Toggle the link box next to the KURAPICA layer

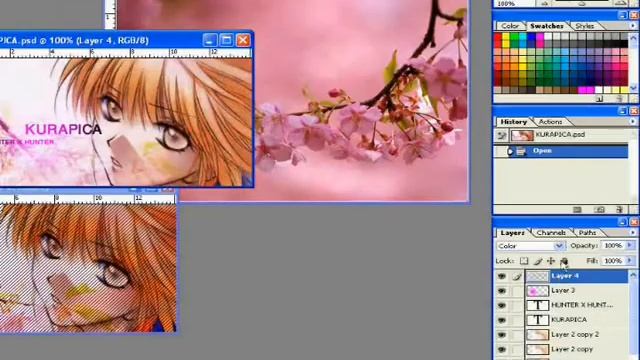pyautogui.click(x=517, y=320)
